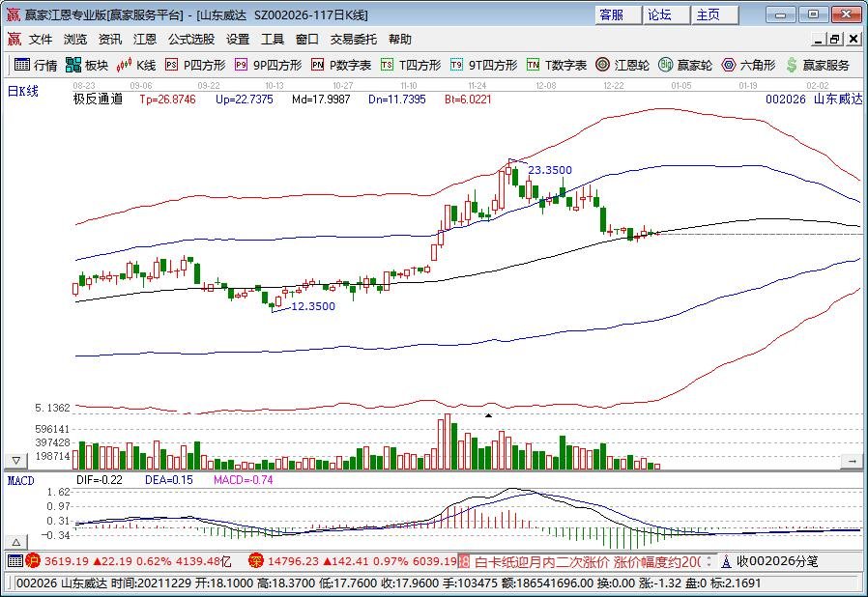Open the 六角形 hexagon tool
The width and height of the screenshot is (868, 597).
748,66
